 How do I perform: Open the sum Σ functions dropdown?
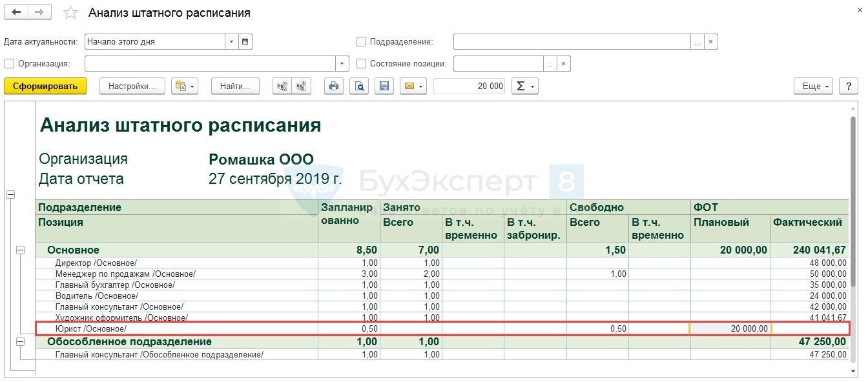pyautogui.click(x=525, y=86)
